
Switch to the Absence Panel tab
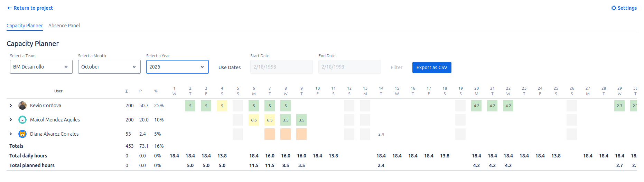(x=64, y=26)
